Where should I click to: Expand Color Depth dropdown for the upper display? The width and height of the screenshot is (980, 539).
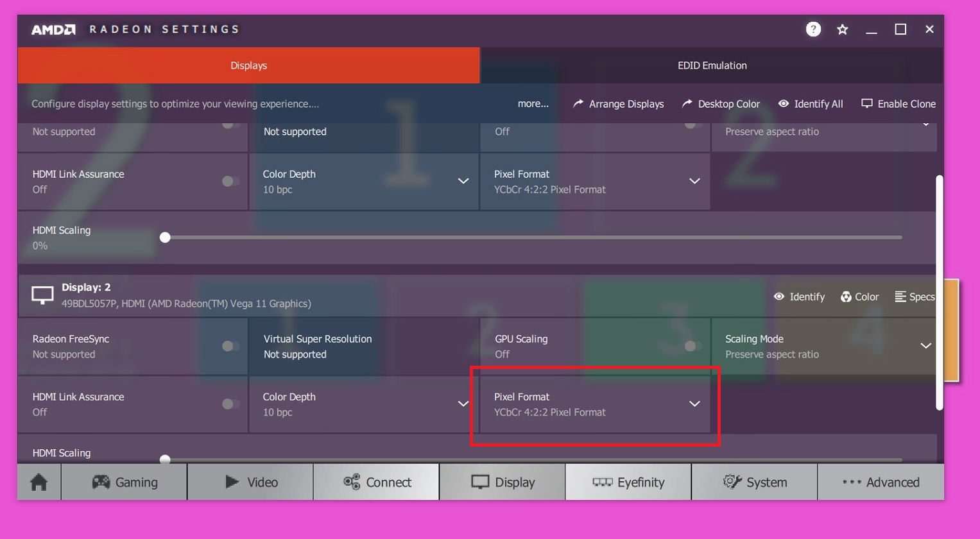click(x=463, y=182)
